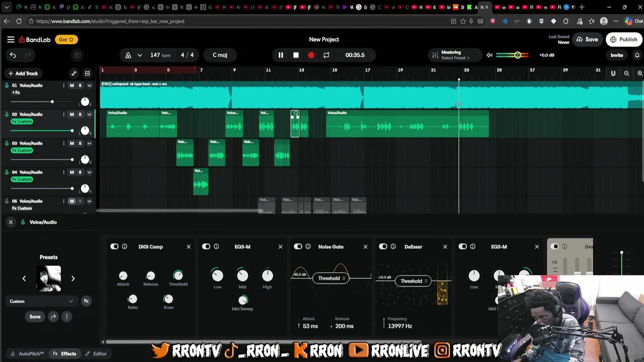Screen dimensions: 644x362
Task: Mute track 01 Voice/Audio
Action: tap(71, 85)
